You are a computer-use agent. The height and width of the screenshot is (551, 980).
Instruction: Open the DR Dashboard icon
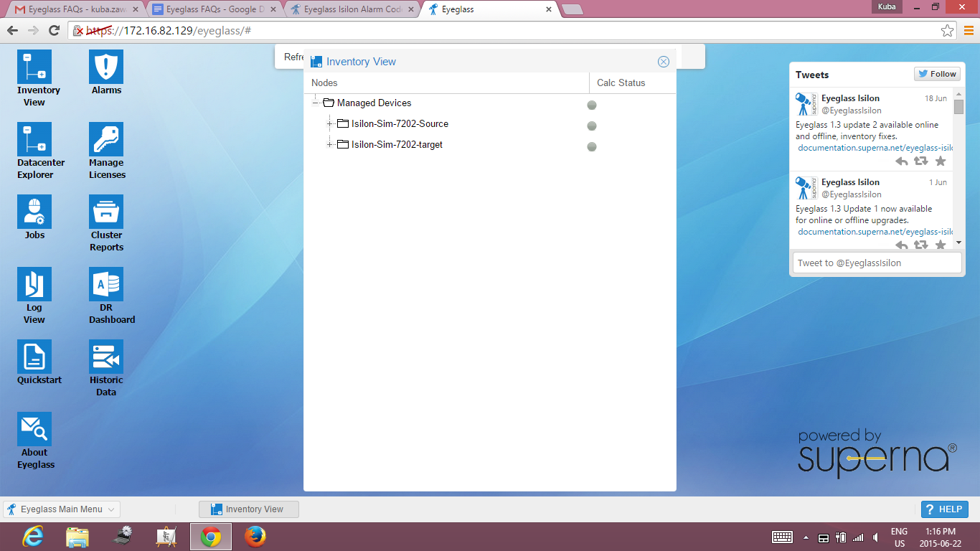pyautogui.click(x=106, y=284)
